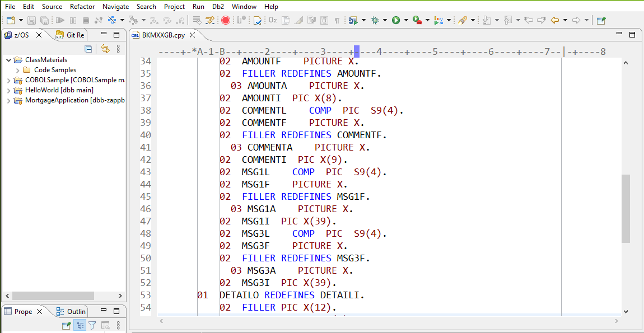Image resolution: width=644 pixels, height=333 pixels.
Task: Expand the COBOLSample project node
Action: coord(8,80)
